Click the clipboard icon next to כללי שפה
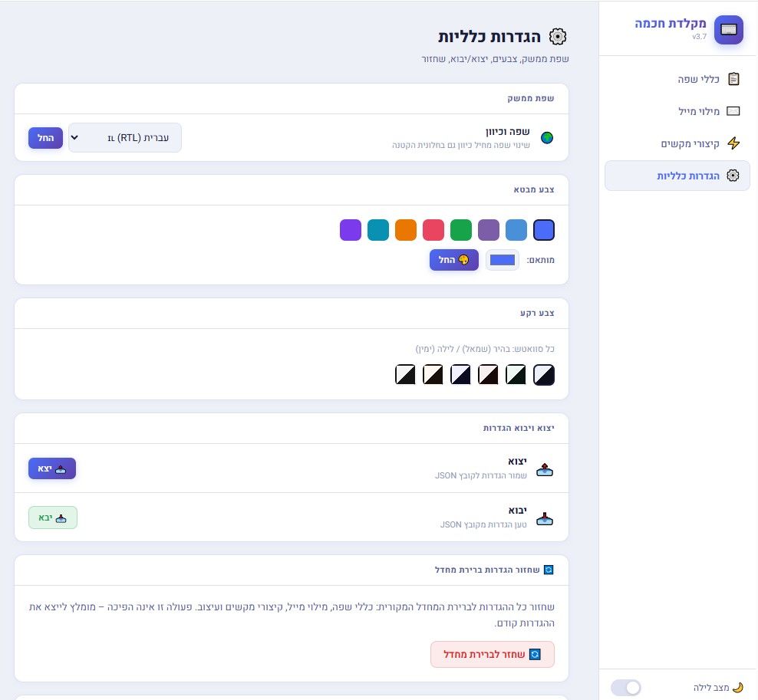 [x=733, y=79]
